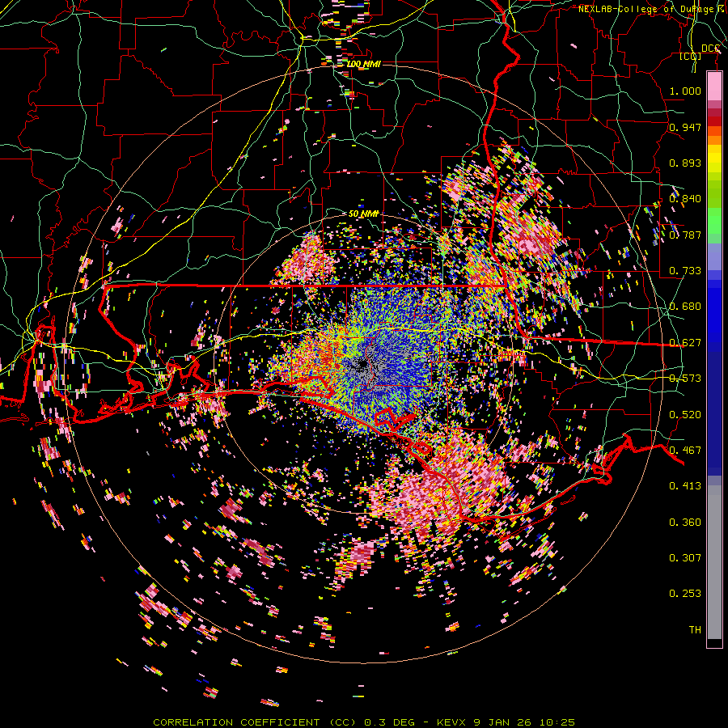Click the gray segment of the color scale
The width and height of the screenshot is (728, 728).
pyautogui.click(x=714, y=562)
